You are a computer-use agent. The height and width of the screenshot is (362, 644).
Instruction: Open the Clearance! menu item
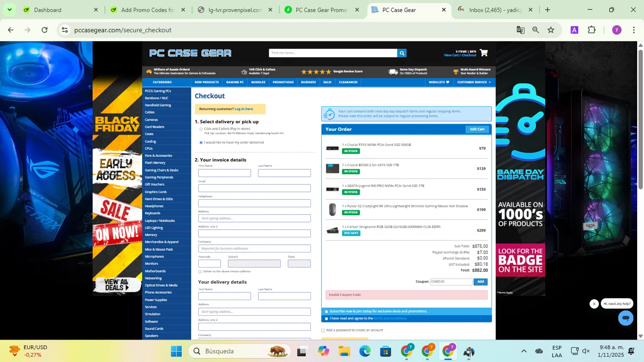tap(348, 82)
